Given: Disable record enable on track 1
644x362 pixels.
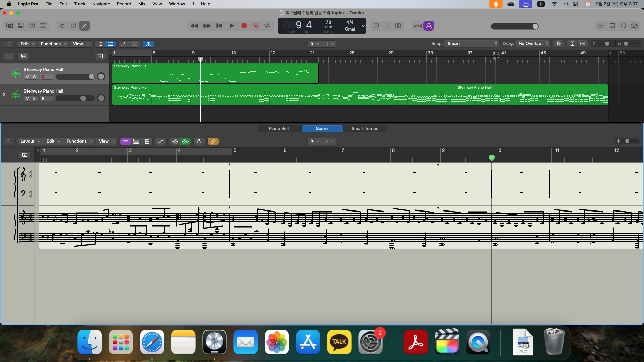Looking at the screenshot, I should click(x=43, y=77).
